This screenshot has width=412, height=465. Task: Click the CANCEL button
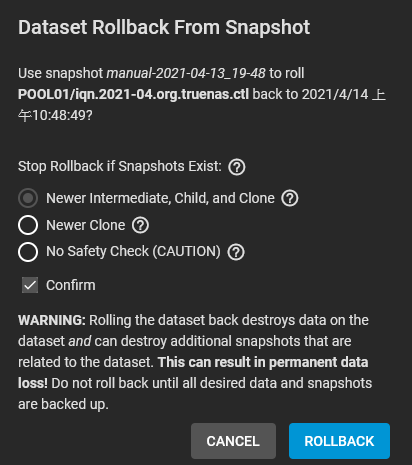pos(233,441)
